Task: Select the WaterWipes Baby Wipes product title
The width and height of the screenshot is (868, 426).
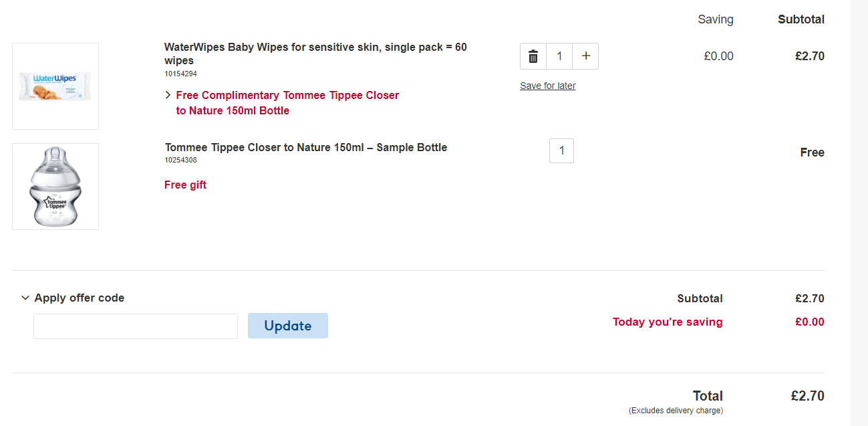Action: pyautogui.click(x=315, y=54)
